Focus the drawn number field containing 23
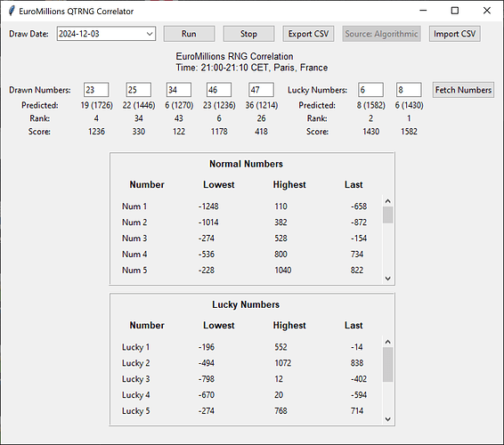This screenshot has height=445, width=504. [96, 90]
